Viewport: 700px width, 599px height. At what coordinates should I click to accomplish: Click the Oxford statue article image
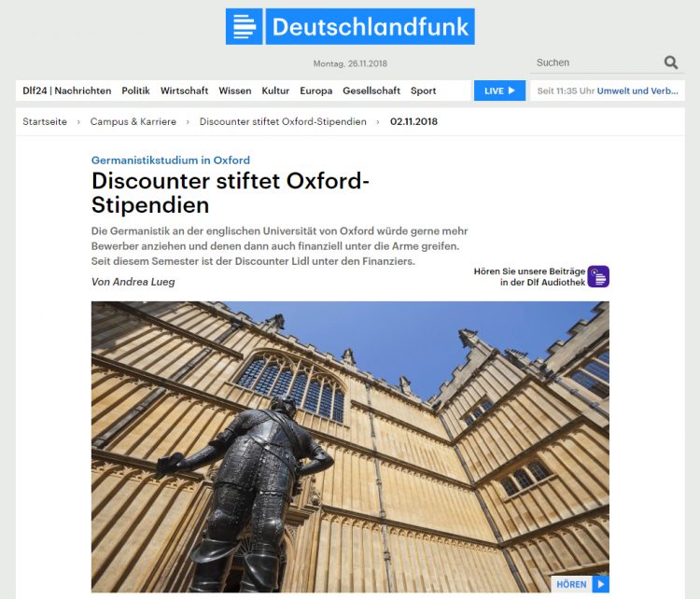(350, 447)
